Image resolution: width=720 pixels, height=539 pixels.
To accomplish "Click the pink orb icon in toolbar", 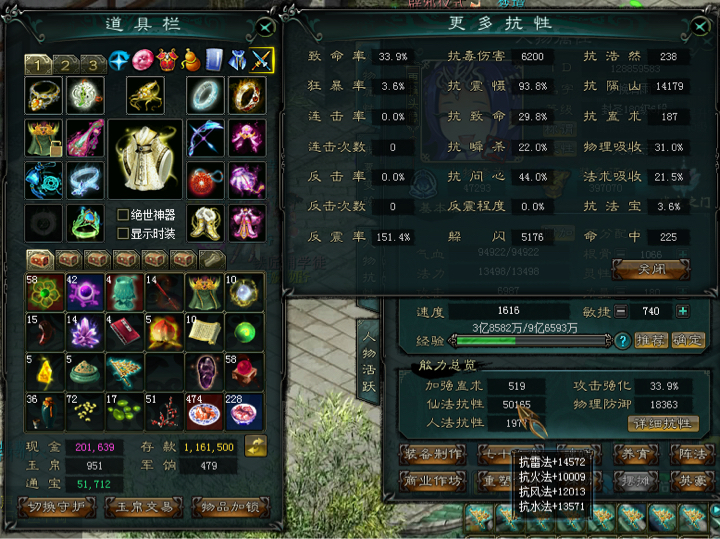I will pyautogui.click(x=143, y=61).
